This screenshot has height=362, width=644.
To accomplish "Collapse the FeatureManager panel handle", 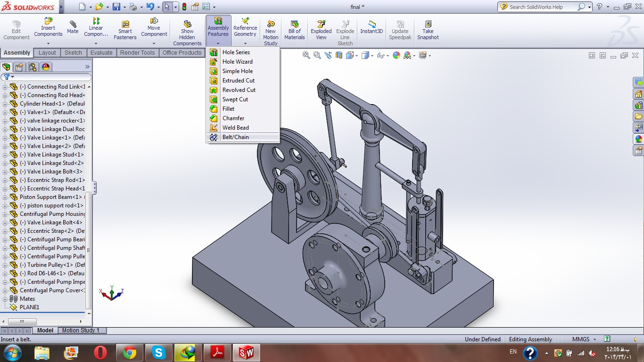I will tap(94, 188).
